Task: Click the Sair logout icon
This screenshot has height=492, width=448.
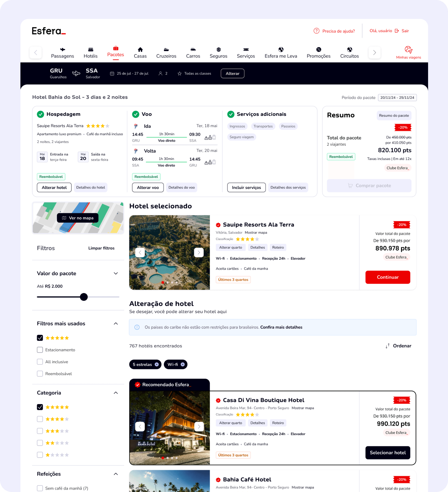Action: 397,31
